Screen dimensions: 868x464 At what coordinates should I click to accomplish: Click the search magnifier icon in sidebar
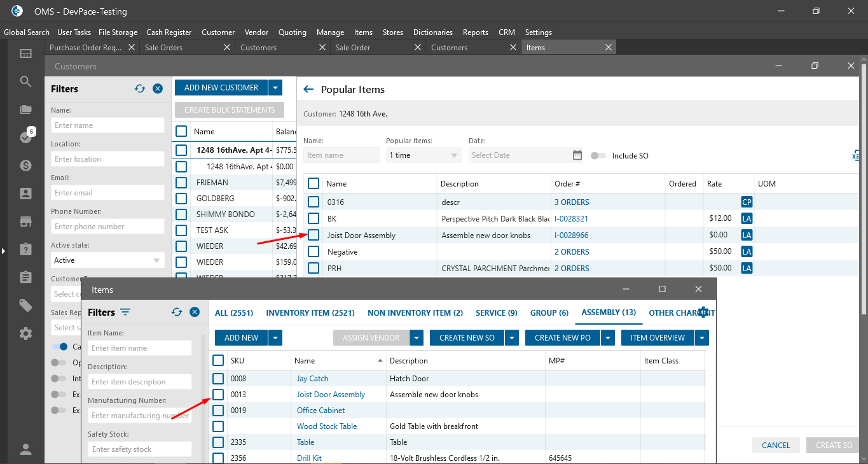(x=25, y=81)
